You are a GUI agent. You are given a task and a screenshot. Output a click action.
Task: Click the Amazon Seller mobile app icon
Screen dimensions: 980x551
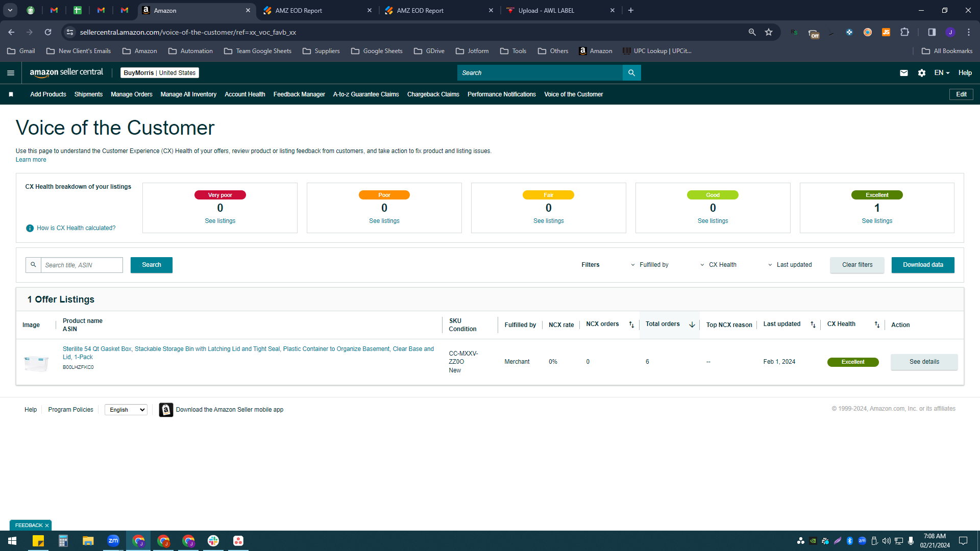point(166,410)
